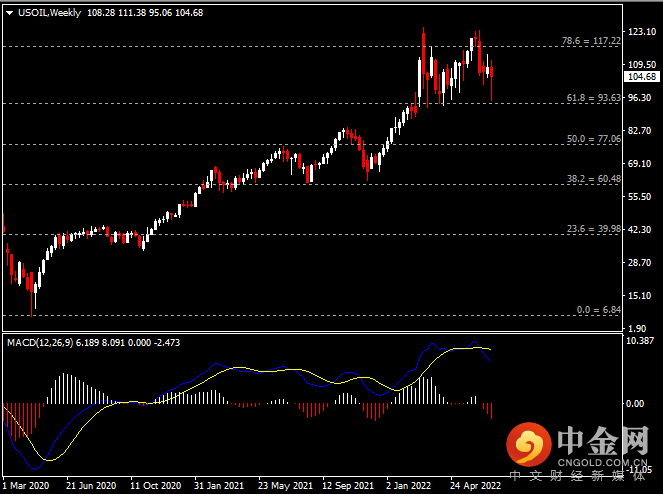Image resolution: width=663 pixels, height=494 pixels.
Task: Click the 0.00 MACD zero-line label
Action: pos(636,403)
